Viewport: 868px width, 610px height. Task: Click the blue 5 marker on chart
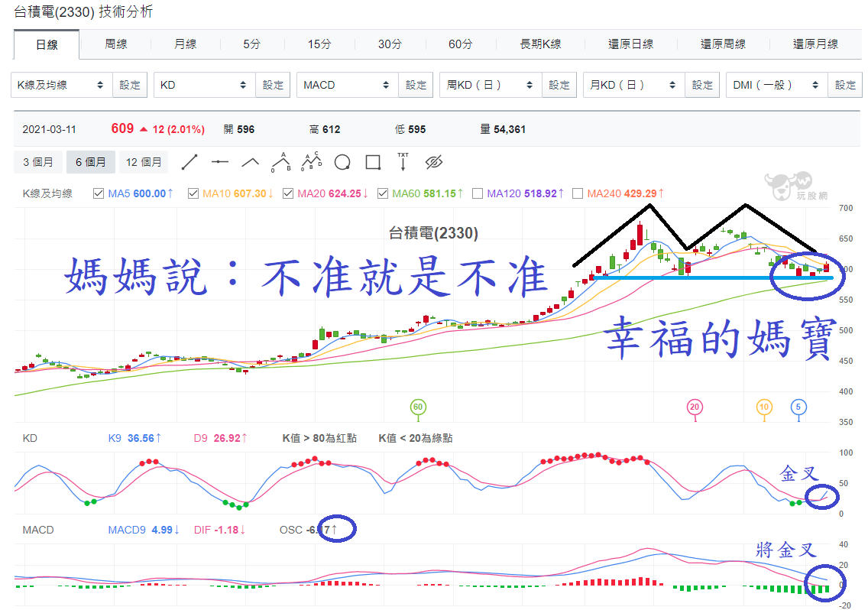click(798, 407)
